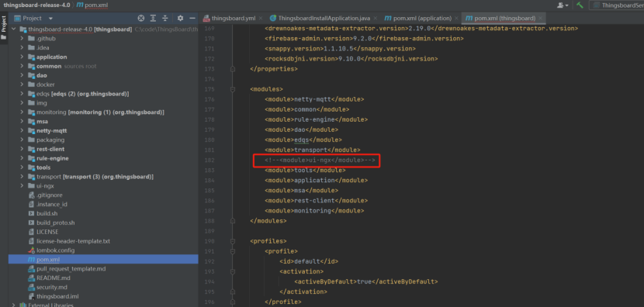Click the locate/select opened file target icon

coord(141,18)
